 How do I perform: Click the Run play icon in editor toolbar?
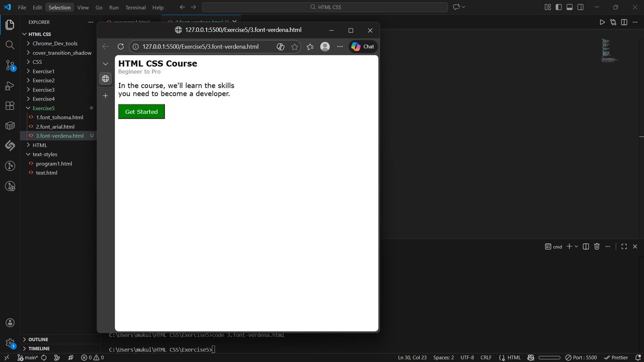pyautogui.click(x=602, y=22)
